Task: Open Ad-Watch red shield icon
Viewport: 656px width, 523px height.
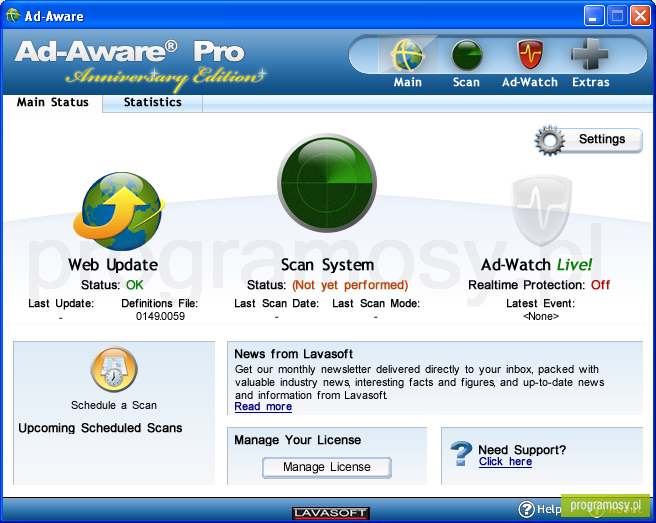Action: [530, 54]
